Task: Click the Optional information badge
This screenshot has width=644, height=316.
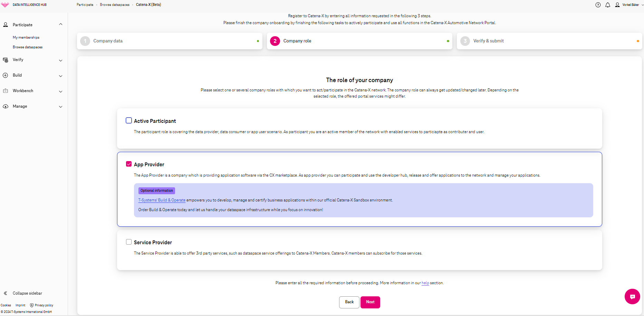Action: [x=157, y=191]
